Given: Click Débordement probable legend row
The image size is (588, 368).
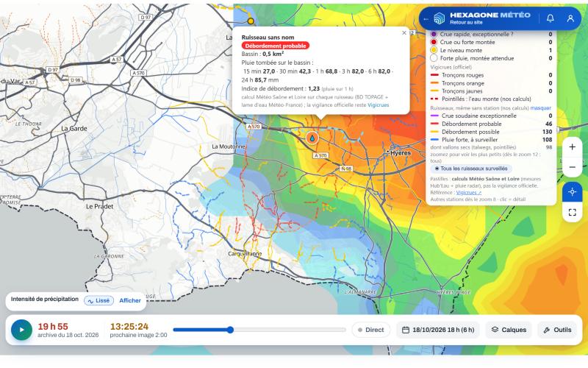Looking at the screenshot, I should 491,124.
